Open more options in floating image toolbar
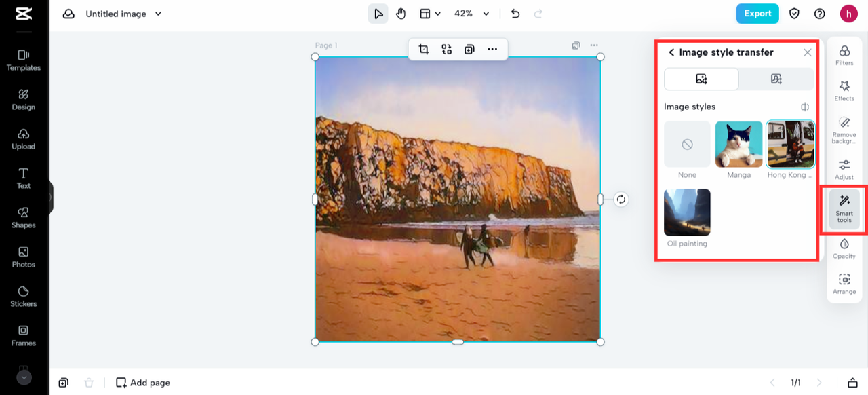The image size is (868, 395). tap(492, 49)
